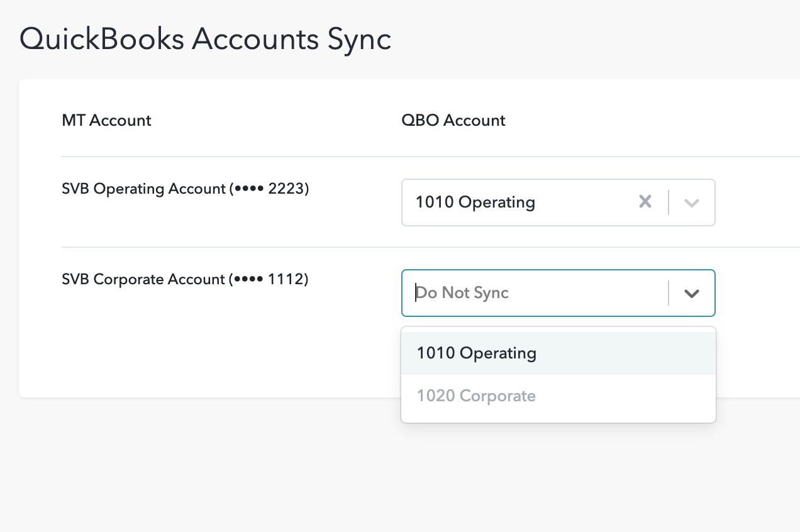800x532 pixels.
Task: Click the SVB Operating Account row label
Action: pos(143,189)
